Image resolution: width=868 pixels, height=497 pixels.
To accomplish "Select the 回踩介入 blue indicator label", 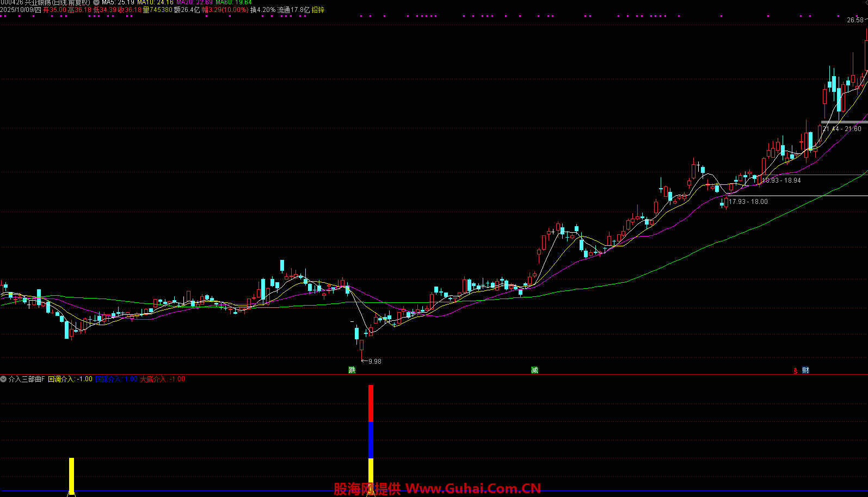I will pos(116,379).
